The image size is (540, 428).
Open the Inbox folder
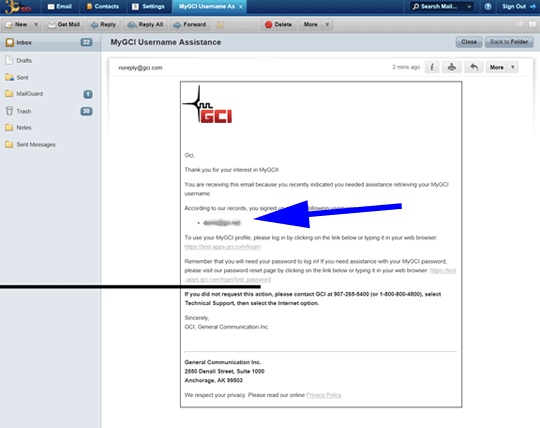click(50, 42)
